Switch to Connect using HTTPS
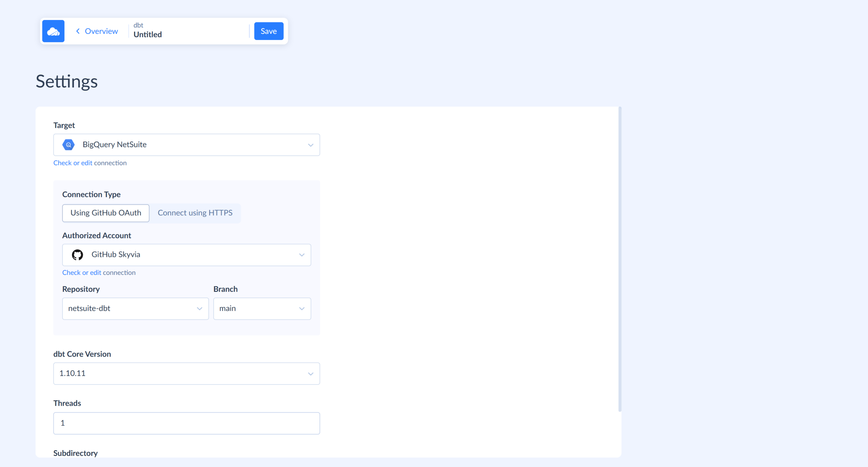 (195, 213)
